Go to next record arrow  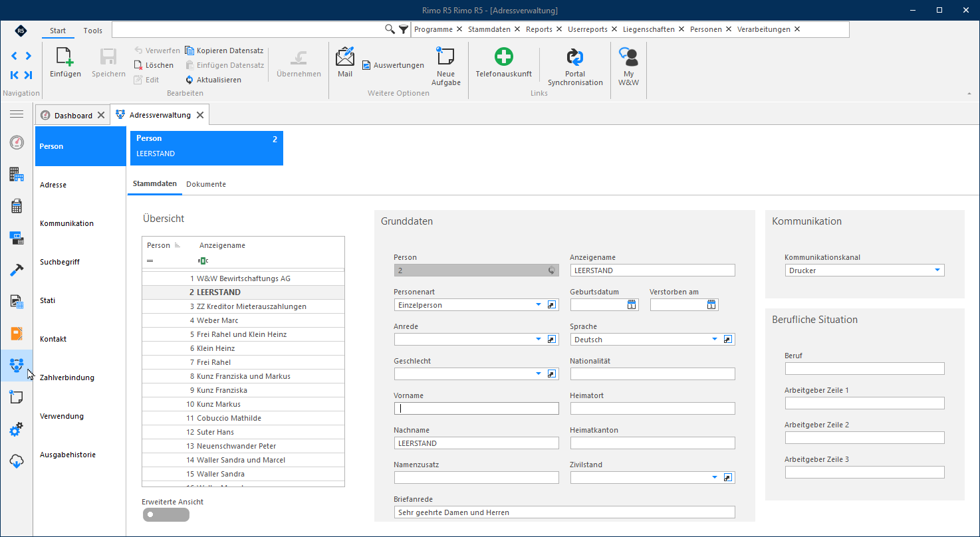click(x=28, y=56)
